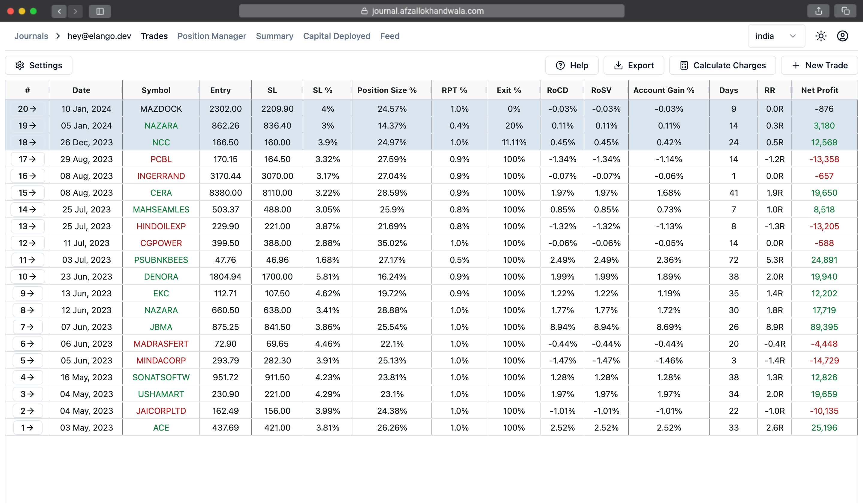Click the plus New Trade button
Screen dimensions: 863x504
pos(819,65)
